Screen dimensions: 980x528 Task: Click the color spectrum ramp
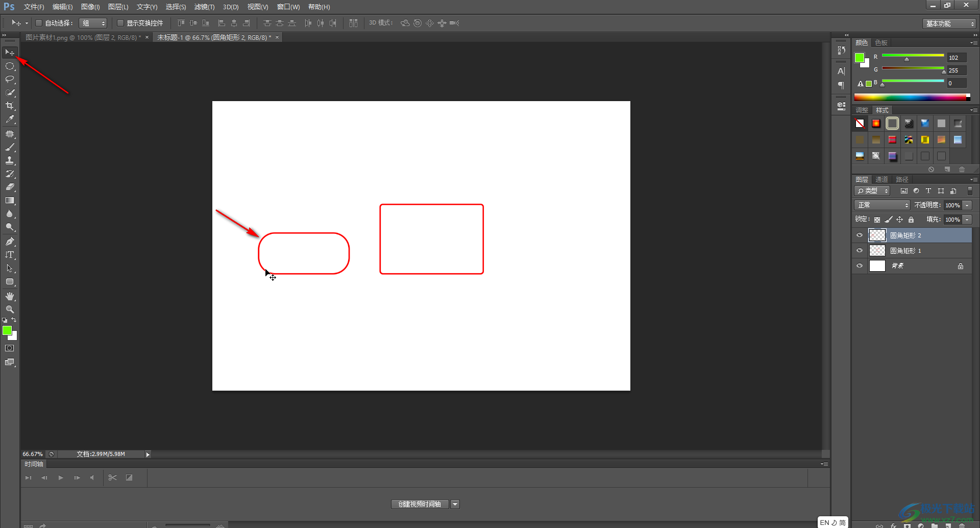pos(912,97)
